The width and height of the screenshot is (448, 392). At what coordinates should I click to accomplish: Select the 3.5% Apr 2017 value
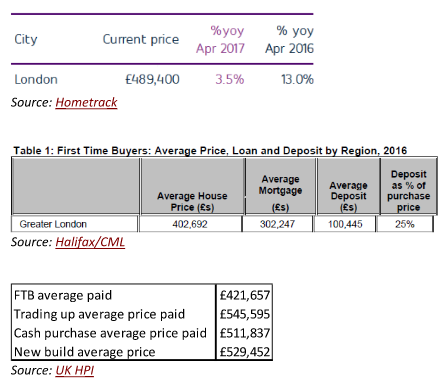(x=230, y=79)
